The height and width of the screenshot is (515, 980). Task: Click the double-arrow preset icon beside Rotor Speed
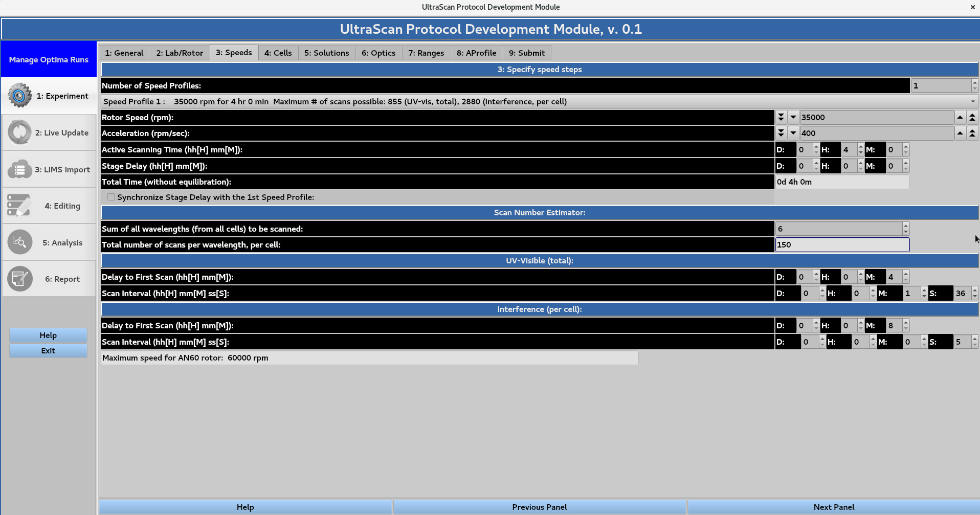click(781, 117)
